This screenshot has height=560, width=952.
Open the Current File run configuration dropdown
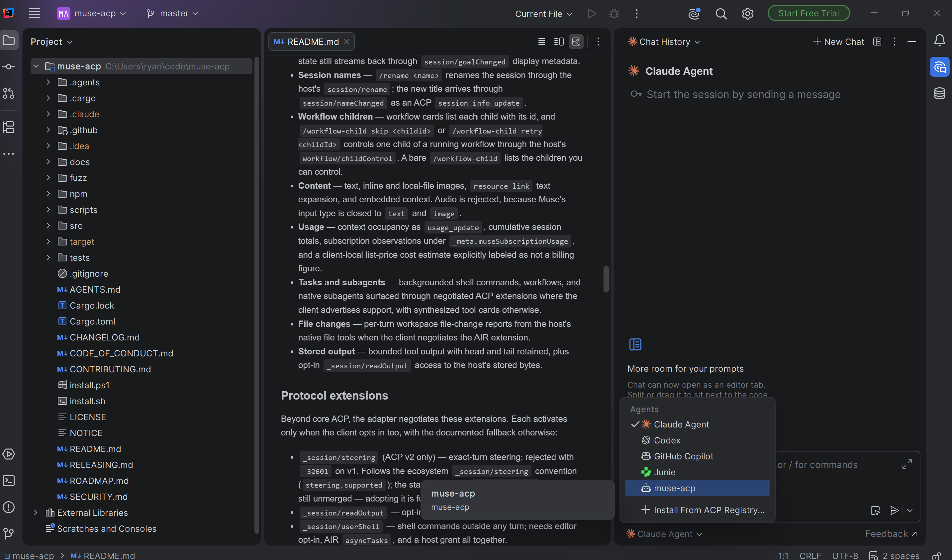[x=544, y=14]
